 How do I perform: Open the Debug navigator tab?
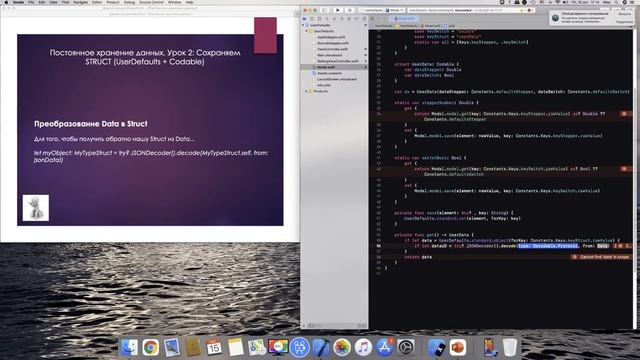[x=349, y=19]
